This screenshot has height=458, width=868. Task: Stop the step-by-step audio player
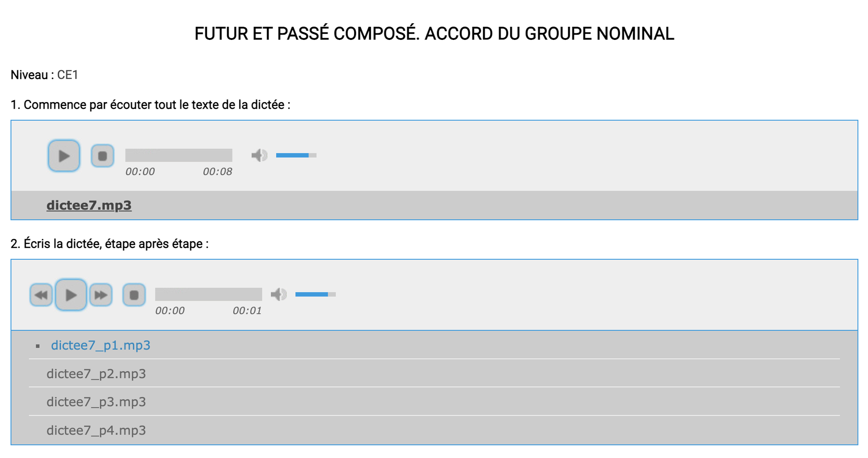(134, 295)
